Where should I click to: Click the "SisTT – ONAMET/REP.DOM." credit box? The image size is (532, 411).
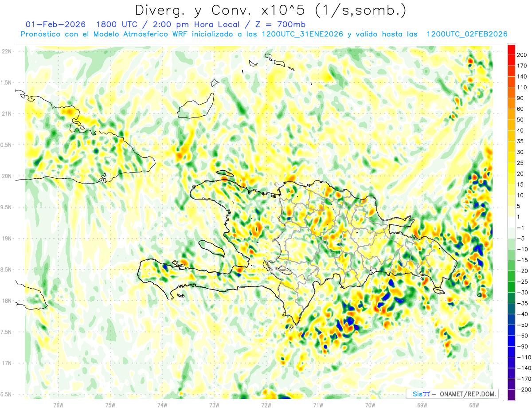click(452, 394)
